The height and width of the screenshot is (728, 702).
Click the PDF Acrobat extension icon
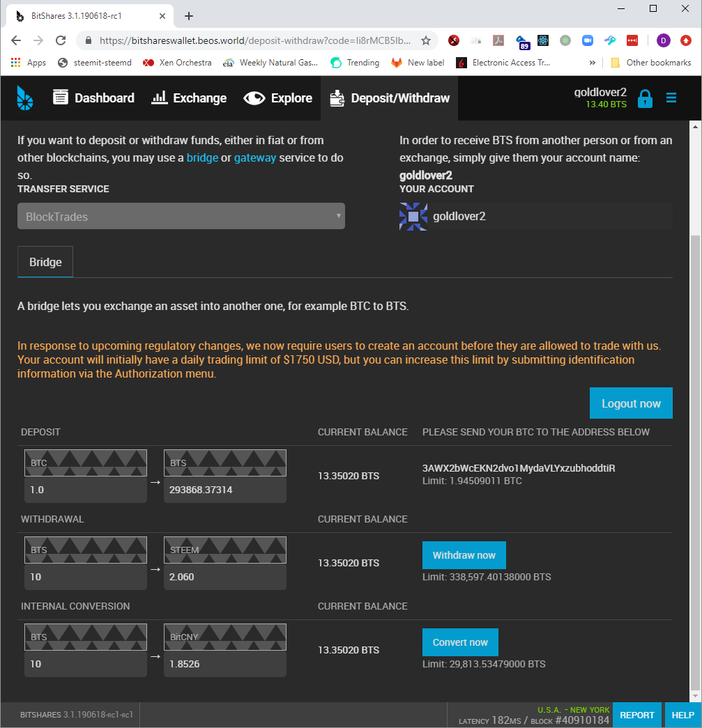(x=498, y=40)
